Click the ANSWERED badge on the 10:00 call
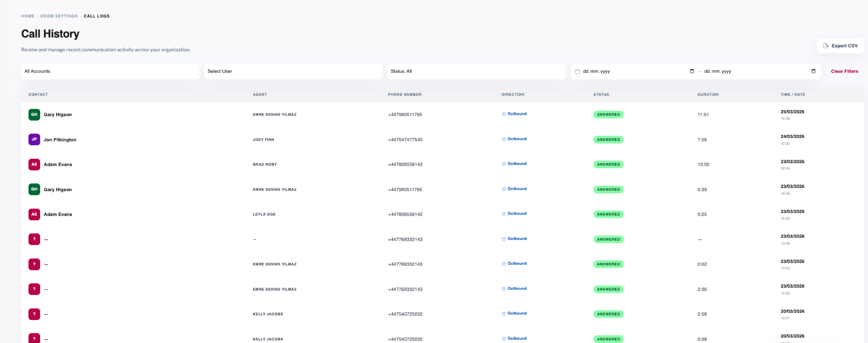The width and height of the screenshot is (868, 343). (609, 164)
